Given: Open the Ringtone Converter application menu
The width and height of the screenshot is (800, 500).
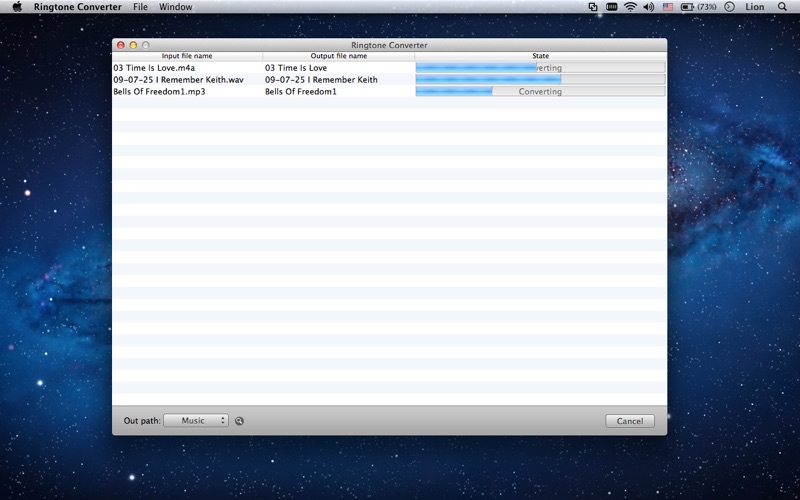Looking at the screenshot, I should coord(78,7).
